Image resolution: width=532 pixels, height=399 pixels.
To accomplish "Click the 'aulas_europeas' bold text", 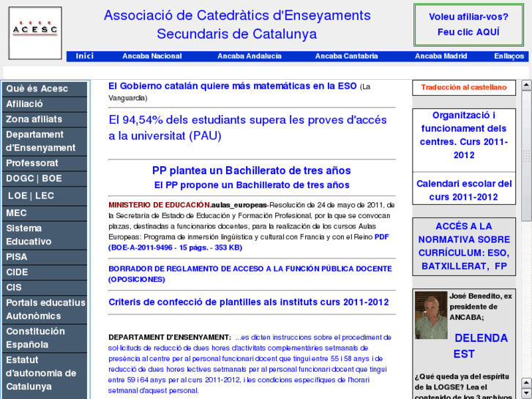I will pyautogui.click(x=239, y=205).
